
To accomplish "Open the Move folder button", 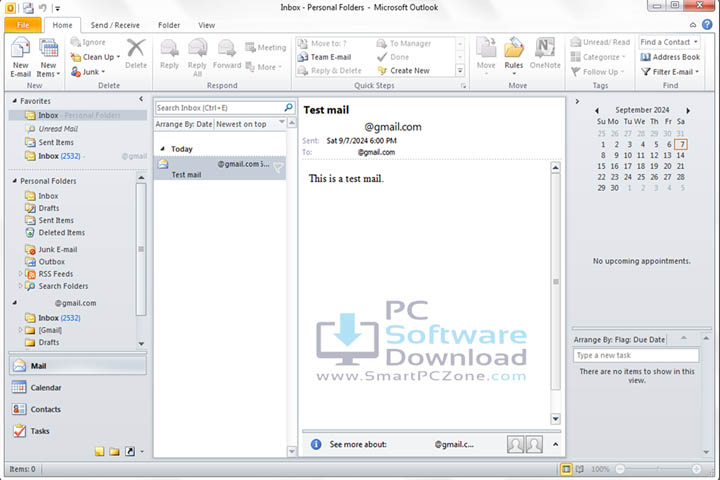I will (486, 55).
